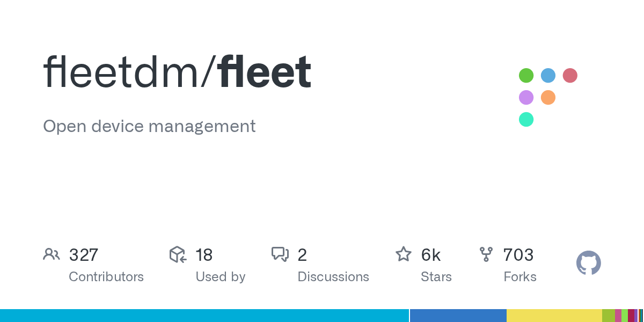Image resolution: width=644 pixels, height=322 pixels.
Task: Click the Contributors people icon
Action: coord(52,254)
